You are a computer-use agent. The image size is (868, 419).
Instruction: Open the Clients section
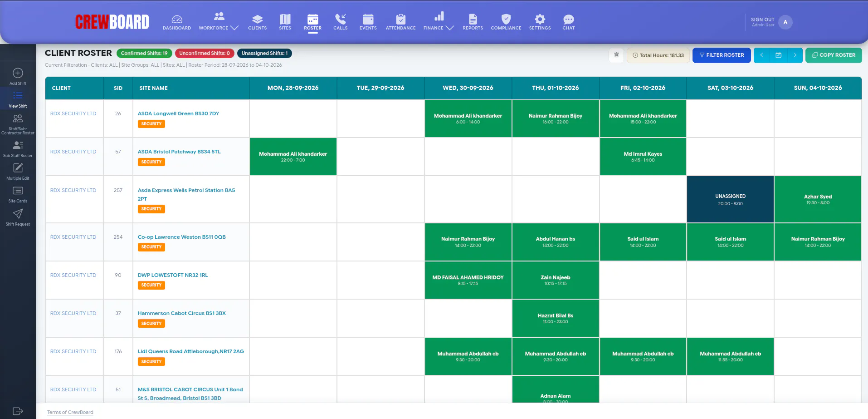click(x=257, y=22)
